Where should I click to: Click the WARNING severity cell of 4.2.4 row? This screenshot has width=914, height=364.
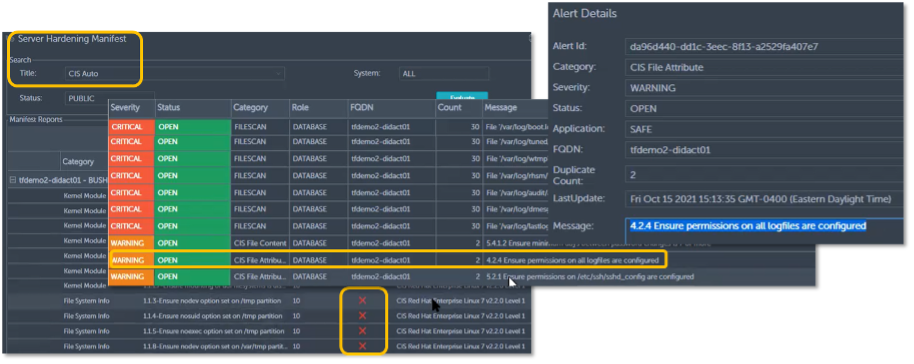click(131, 260)
